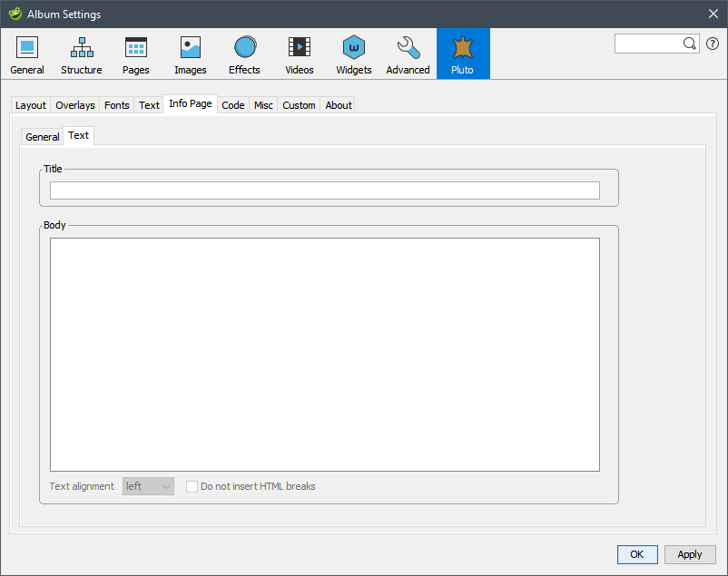This screenshot has width=728, height=576.
Task: Open the Widgets settings section
Action: tap(354, 54)
